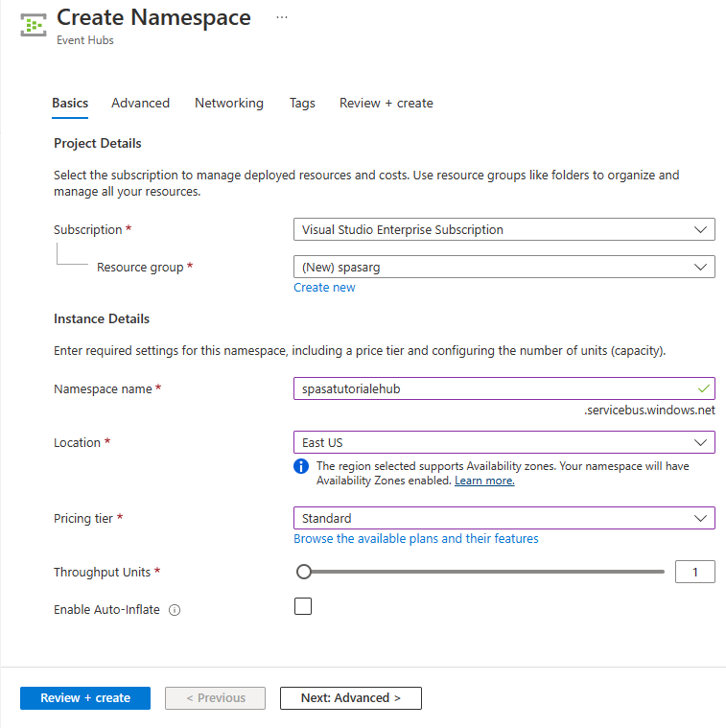This screenshot has height=728, width=726.
Task: Click the Review + create button
Action: [85, 698]
